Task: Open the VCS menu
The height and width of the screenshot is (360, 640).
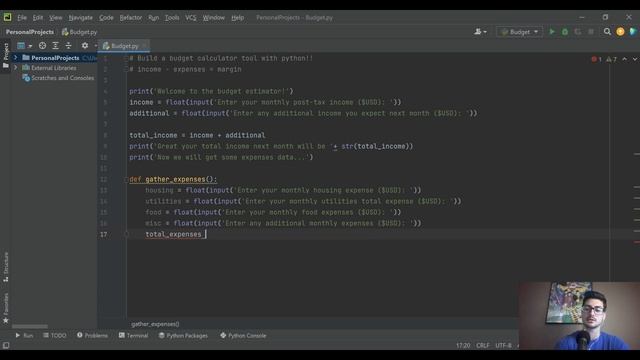Action: (191, 18)
